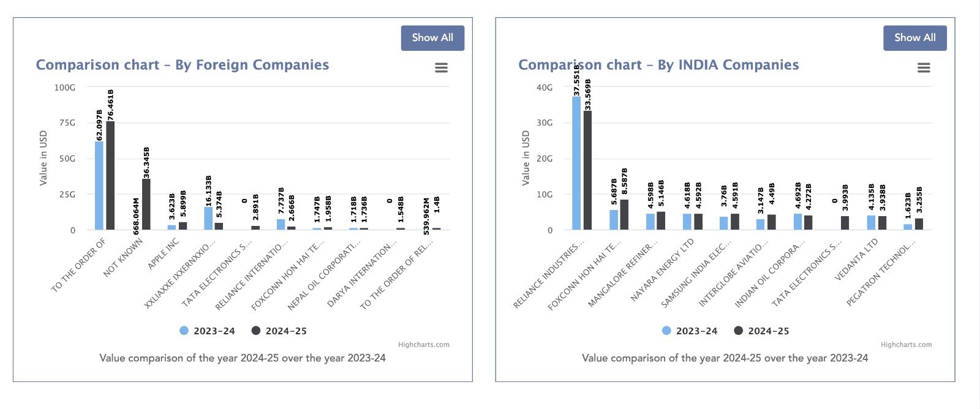Toggle 2023-24 series in INDIA Companies legend
This screenshot has width=980, height=409.
(x=690, y=331)
